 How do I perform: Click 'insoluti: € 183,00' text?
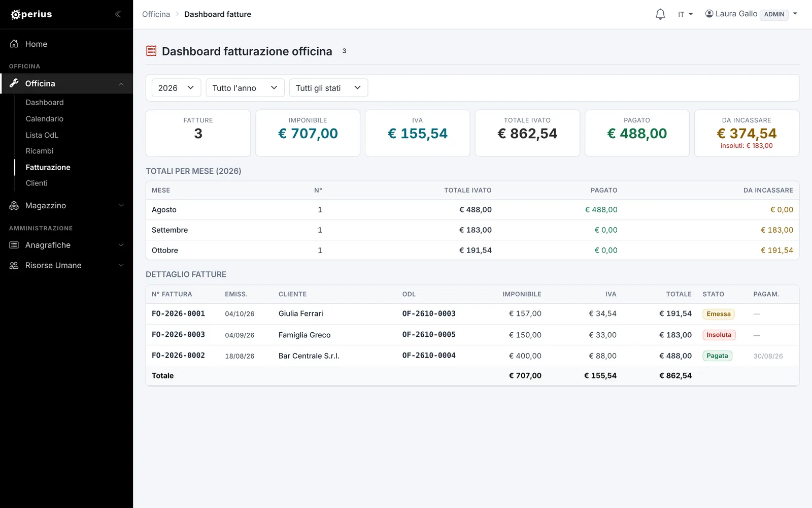point(747,146)
